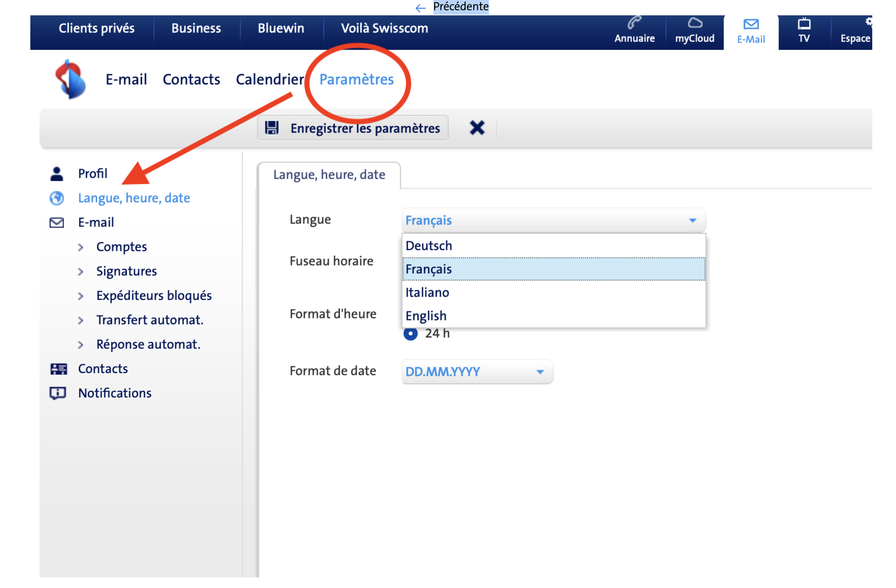
Task: Switch to the Calendrier tab
Action: point(270,79)
